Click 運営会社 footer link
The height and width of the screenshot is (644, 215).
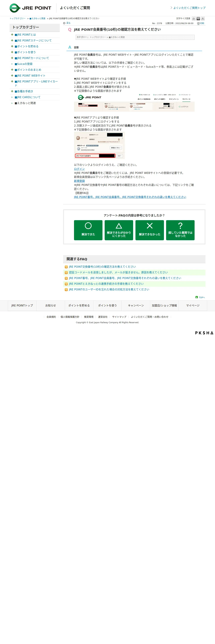[103, 317]
